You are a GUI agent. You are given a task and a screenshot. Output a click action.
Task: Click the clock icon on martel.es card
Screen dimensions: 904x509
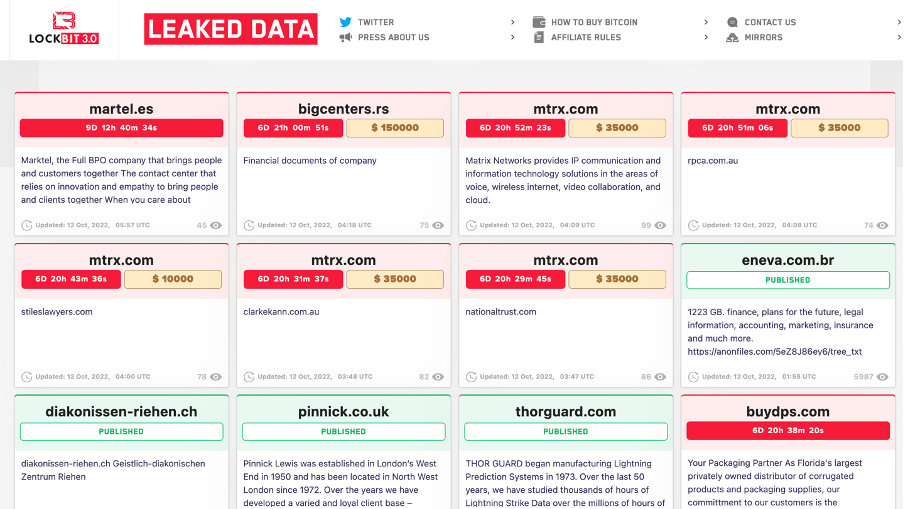coord(27,225)
